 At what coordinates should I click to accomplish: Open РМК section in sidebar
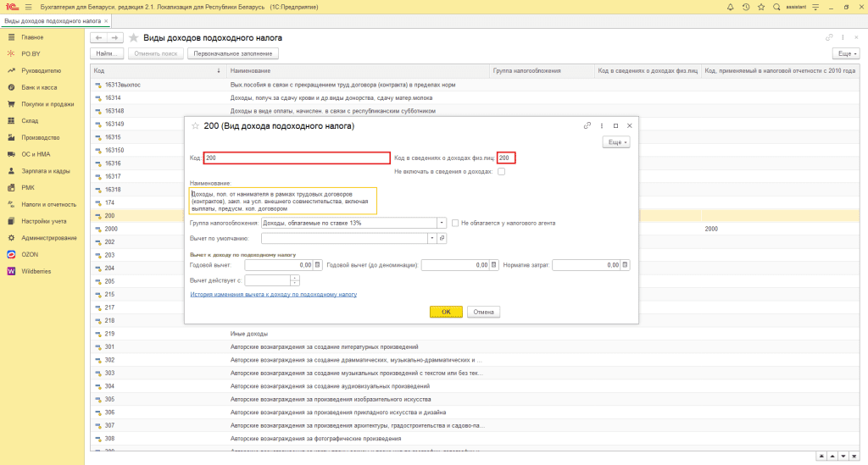[28, 188]
